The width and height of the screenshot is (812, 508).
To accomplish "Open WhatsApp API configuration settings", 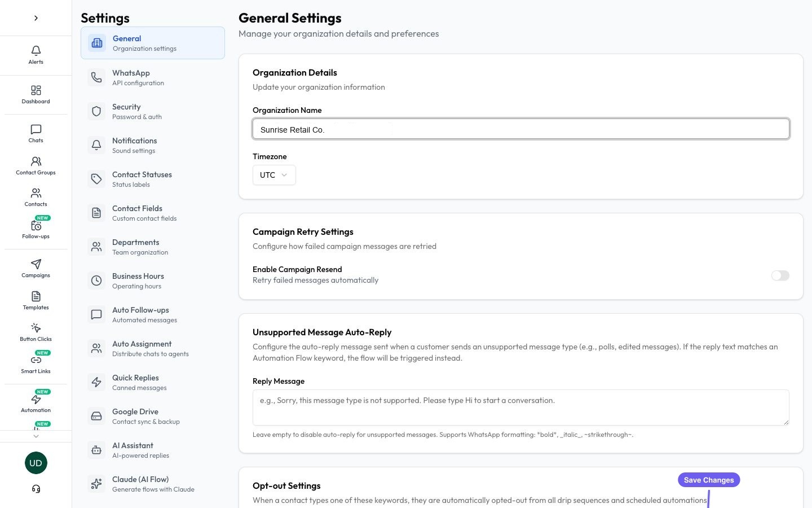I will tap(153, 77).
